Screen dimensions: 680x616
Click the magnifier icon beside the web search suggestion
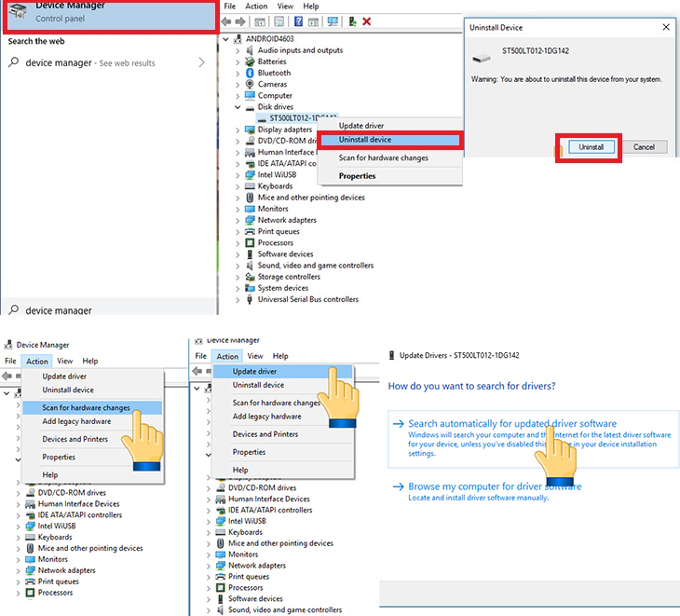[x=14, y=62]
